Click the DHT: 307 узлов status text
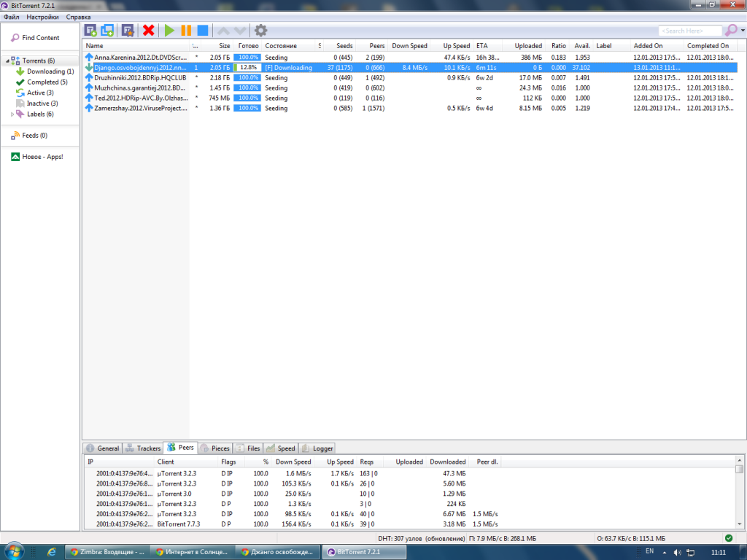Screen dimensions: 747x560 click(x=421, y=539)
